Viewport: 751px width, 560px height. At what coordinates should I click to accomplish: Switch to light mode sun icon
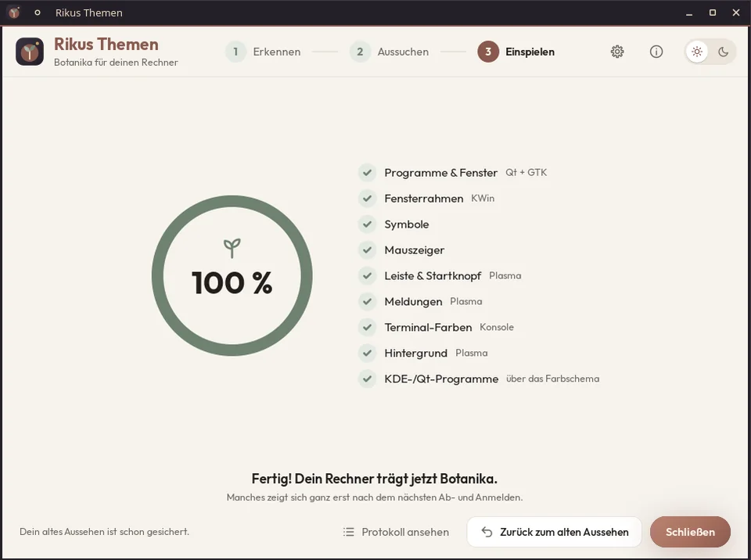tap(696, 52)
